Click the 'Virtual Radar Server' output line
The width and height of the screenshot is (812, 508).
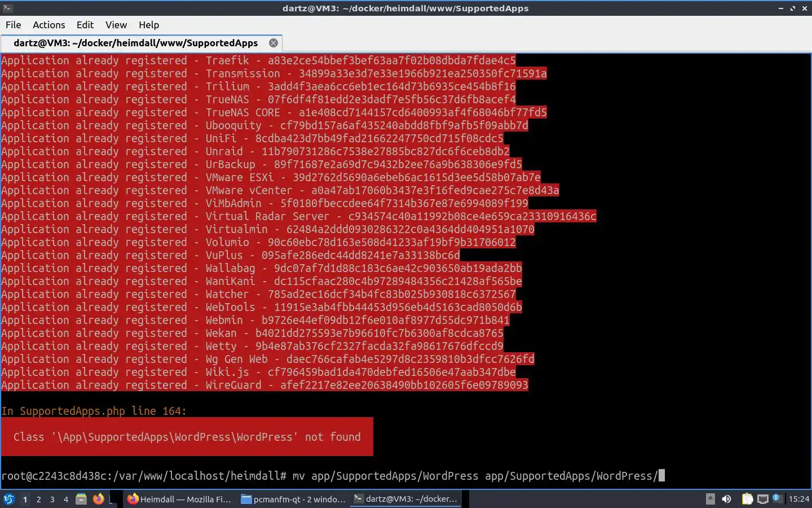[x=299, y=216]
